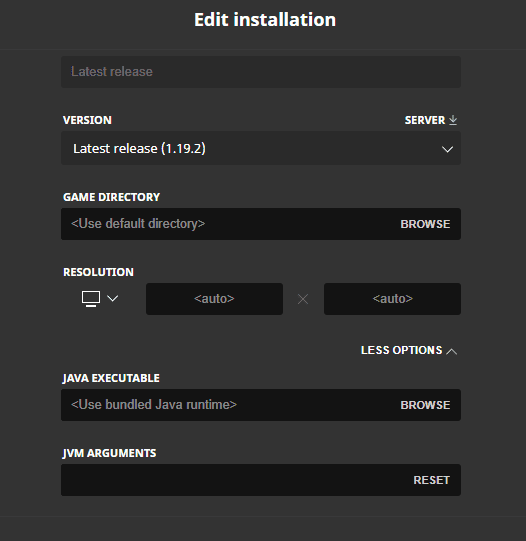Click the resolution height auto field
This screenshot has width=526, height=541.
pos(392,299)
